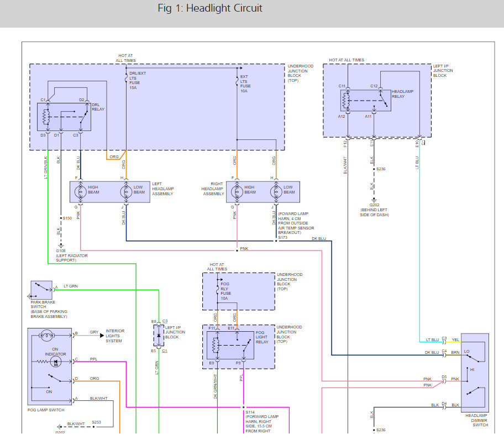Click the DRL/EXT LTS 15A fuse symbol

(126, 78)
